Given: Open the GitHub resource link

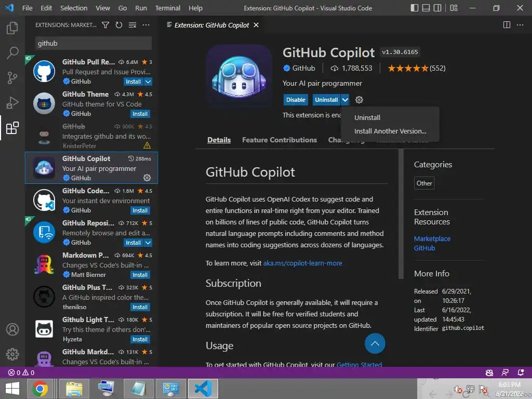Looking at the screenshot, I should click(424, 248).
